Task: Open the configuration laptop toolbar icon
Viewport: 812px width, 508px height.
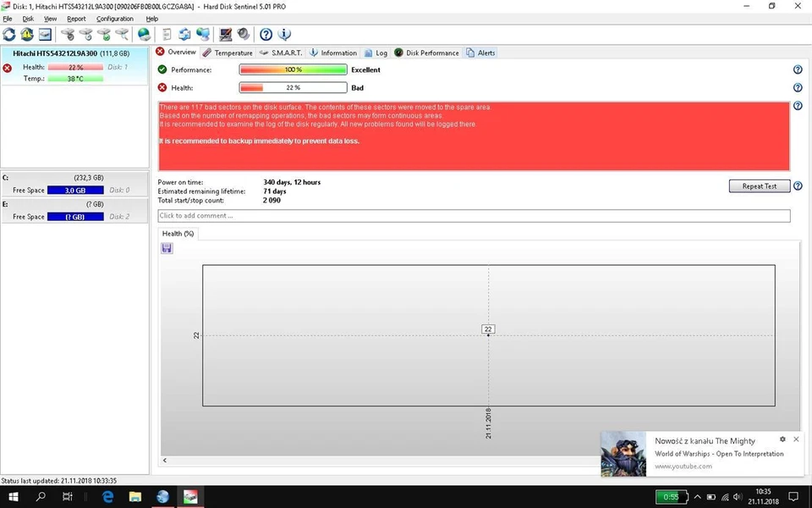Action: (225, 35)
